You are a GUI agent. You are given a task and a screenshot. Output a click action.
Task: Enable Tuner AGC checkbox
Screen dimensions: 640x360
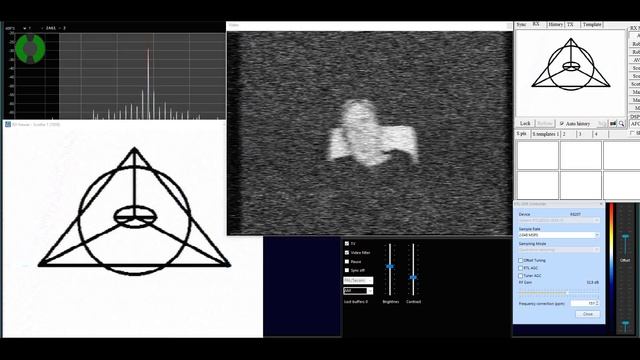[x=520, y=276]
